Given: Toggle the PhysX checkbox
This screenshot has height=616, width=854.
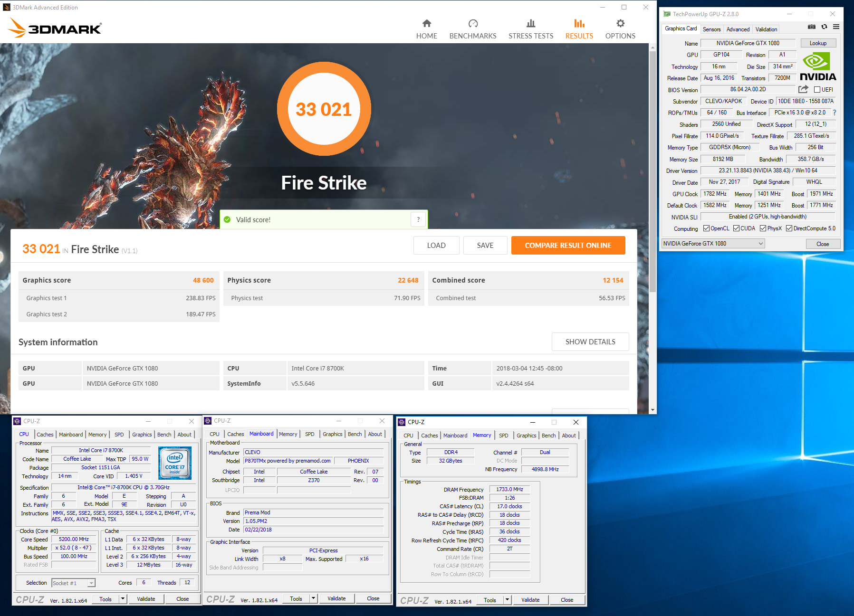Looking at the screenshot, I should (763, 228).
